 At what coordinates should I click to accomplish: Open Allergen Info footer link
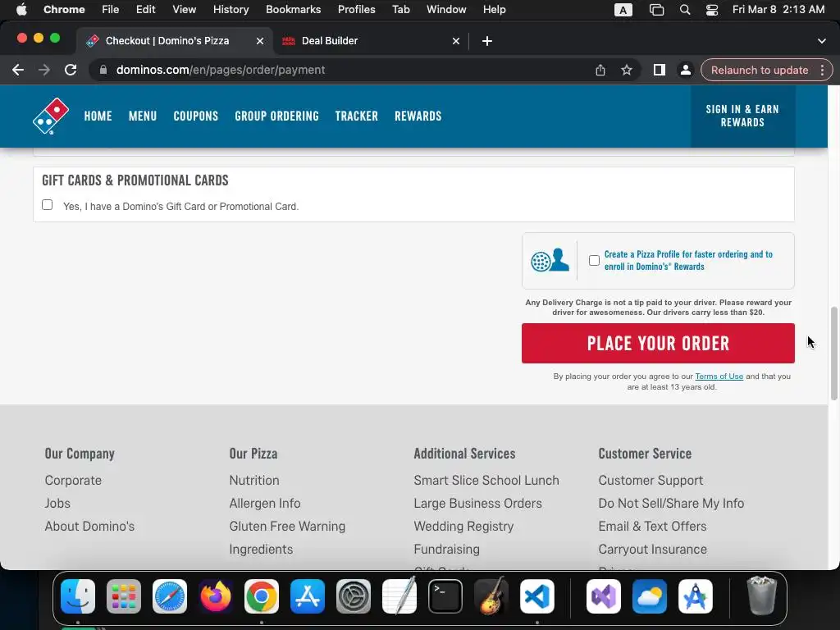click(x=265, y=504)
